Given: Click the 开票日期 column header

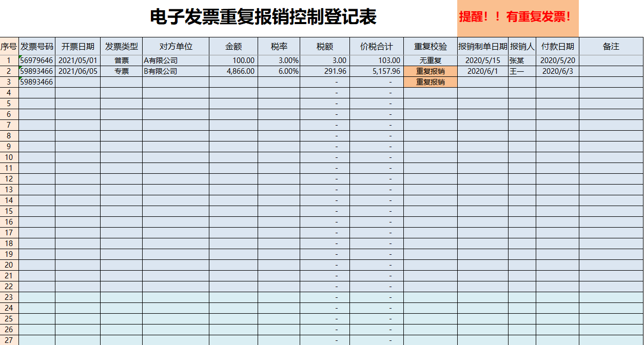Looking at the screenshot, I should [x=79, y=46].
